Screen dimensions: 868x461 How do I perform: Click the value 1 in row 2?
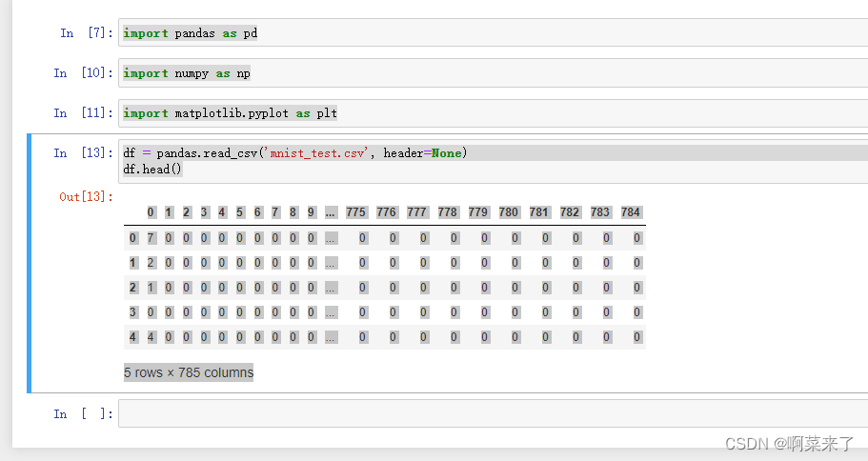click(151, 288)
